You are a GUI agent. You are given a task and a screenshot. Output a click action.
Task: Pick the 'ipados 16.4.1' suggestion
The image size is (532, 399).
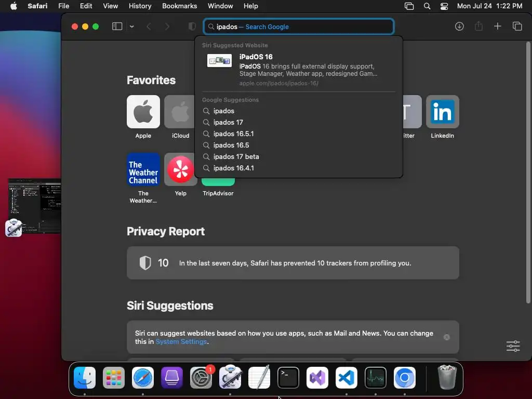click(x=299, y=168)
